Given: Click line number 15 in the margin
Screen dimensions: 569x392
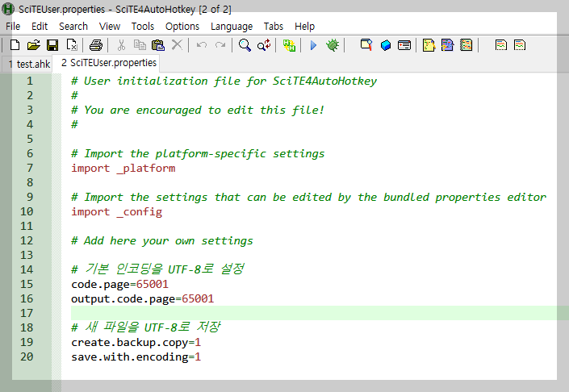Looking at the screenshot, I should click(x=27, y=284).
